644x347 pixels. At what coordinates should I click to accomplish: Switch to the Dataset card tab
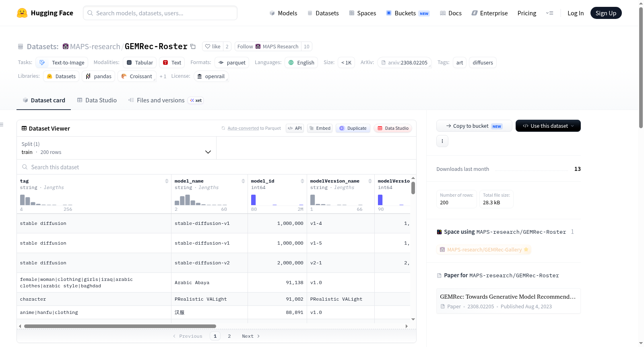(44, 100)
